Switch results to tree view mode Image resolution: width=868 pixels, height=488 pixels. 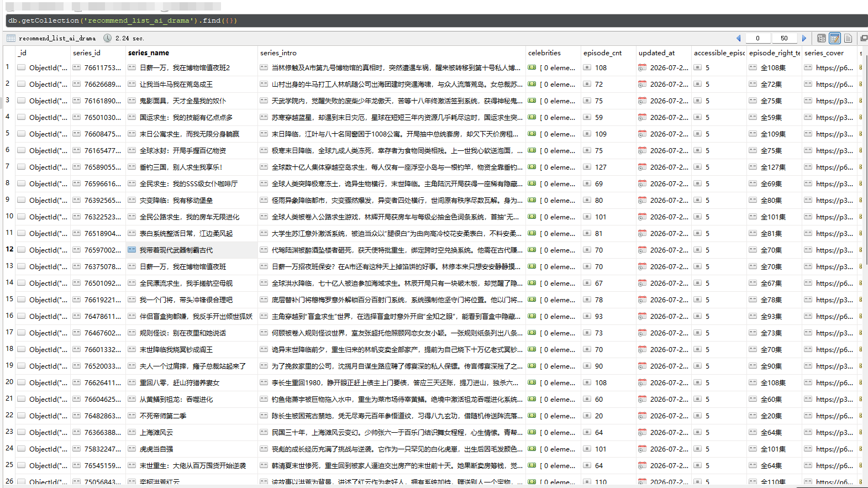coord(822,38)
